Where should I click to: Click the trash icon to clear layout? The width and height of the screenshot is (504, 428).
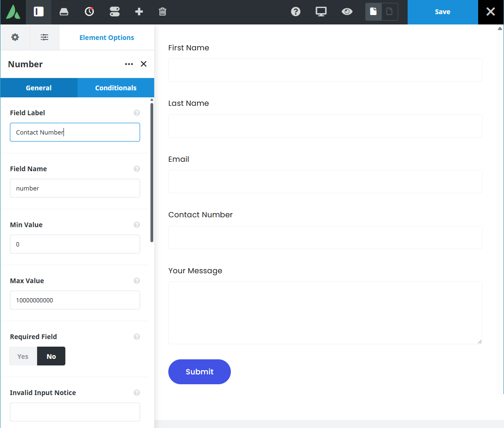[162, 12]
